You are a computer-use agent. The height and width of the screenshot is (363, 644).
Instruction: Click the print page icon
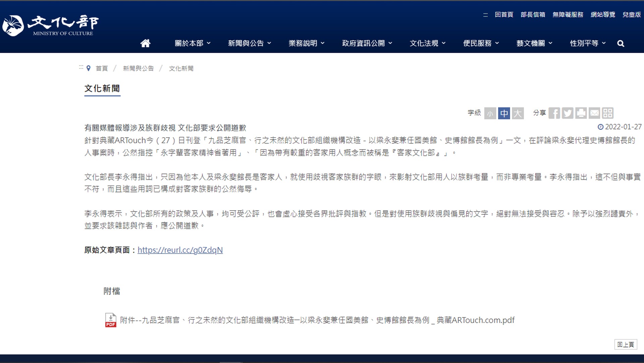coord(581,113)
